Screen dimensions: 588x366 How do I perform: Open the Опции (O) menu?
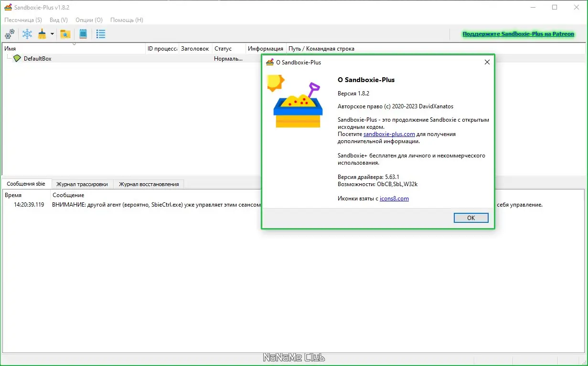89,20
